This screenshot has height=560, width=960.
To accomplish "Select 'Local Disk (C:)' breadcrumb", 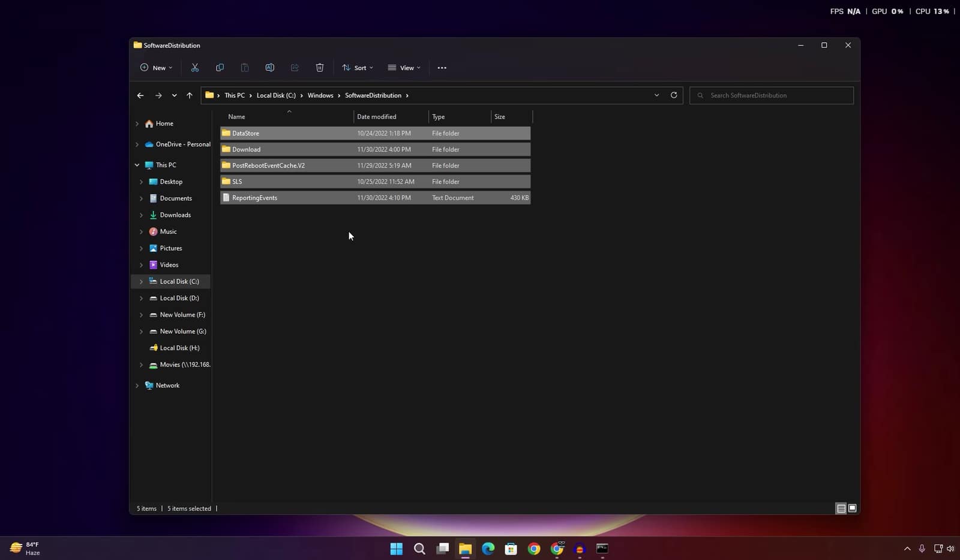I will 276,95.
